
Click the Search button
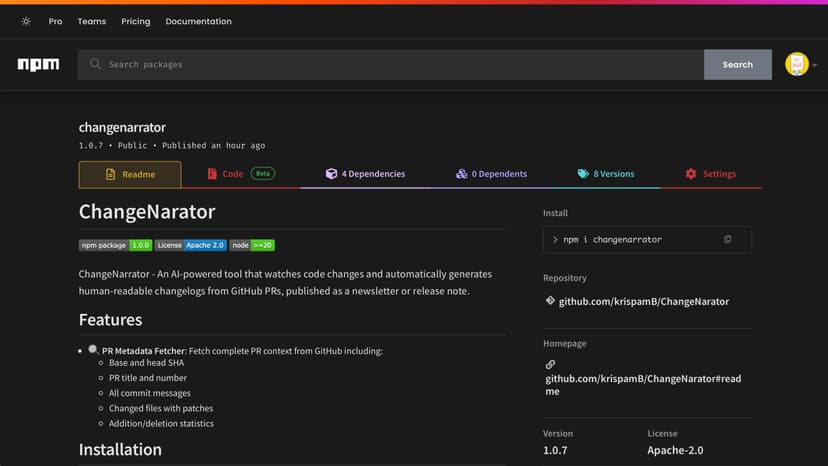(x=738, y=64)
